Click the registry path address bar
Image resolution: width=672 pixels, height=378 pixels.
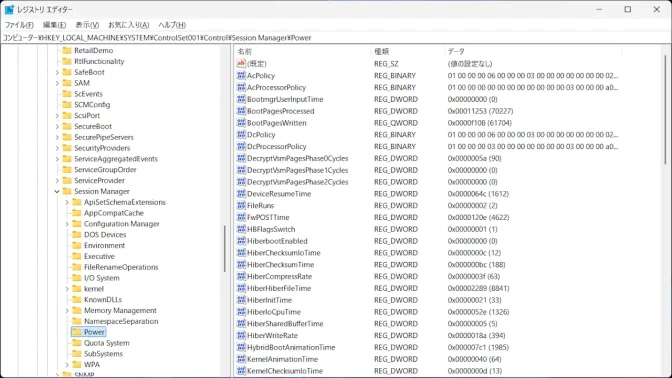pyautogui.click(x=336, y=38)
